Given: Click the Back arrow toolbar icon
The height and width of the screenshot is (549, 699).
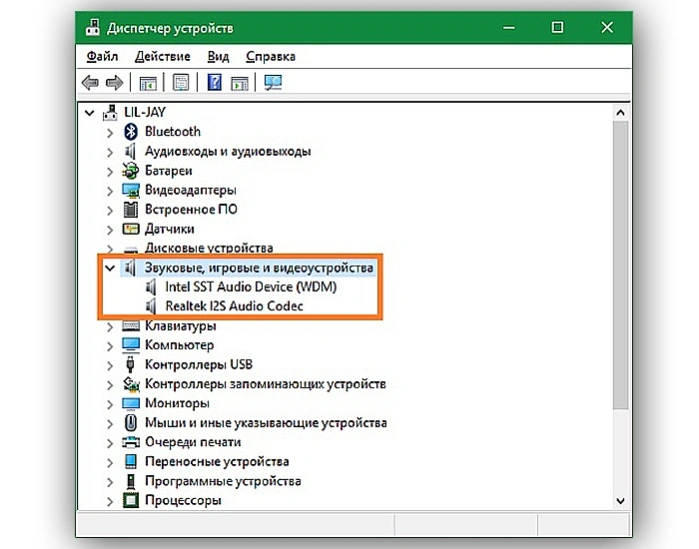Looking at the screenshot, I should click(x=90, y=82).
